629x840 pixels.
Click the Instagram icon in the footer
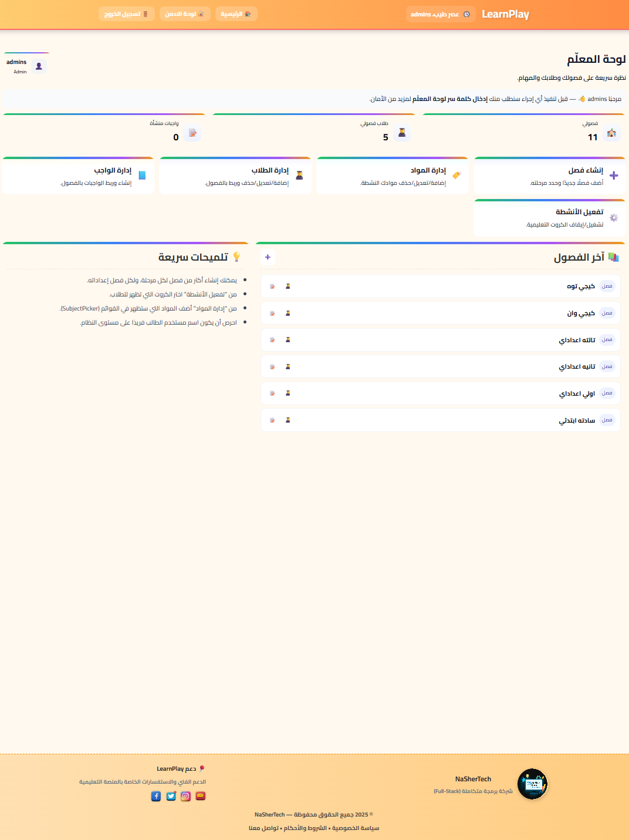tap(185, 796)
